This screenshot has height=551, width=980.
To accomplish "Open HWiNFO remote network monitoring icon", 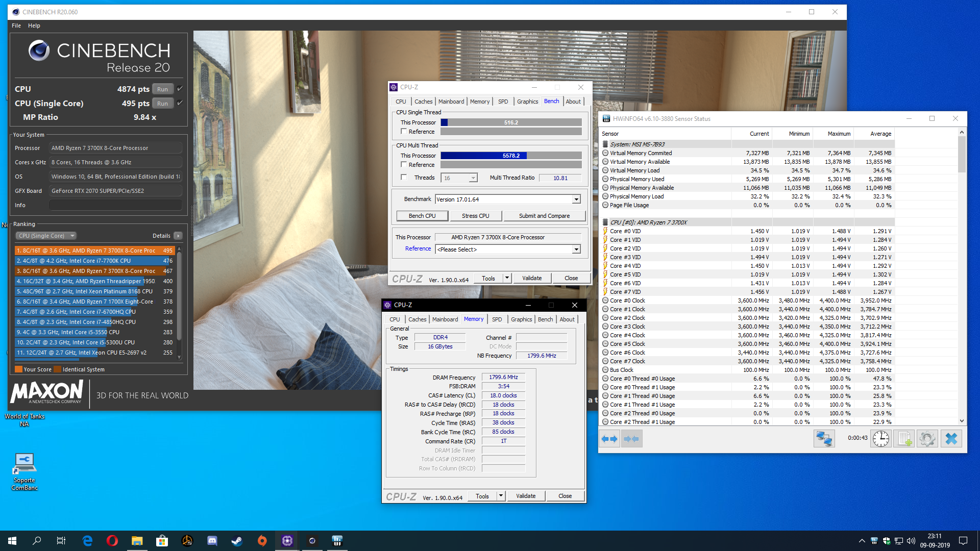I will pos(824,439).
